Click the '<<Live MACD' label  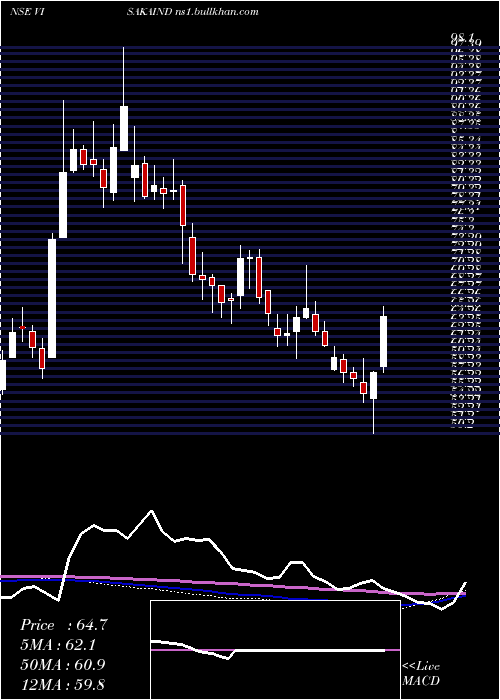point(421,674)
